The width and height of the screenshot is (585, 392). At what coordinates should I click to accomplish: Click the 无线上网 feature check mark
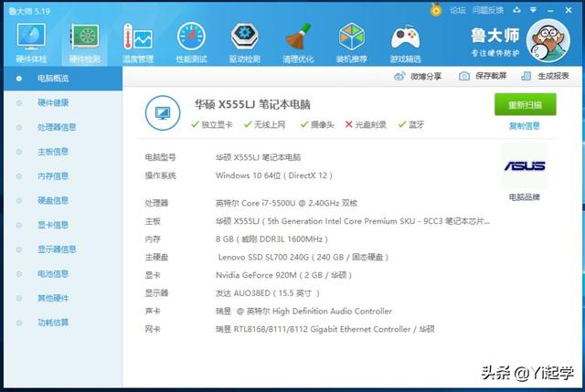(x=248, y=124)
